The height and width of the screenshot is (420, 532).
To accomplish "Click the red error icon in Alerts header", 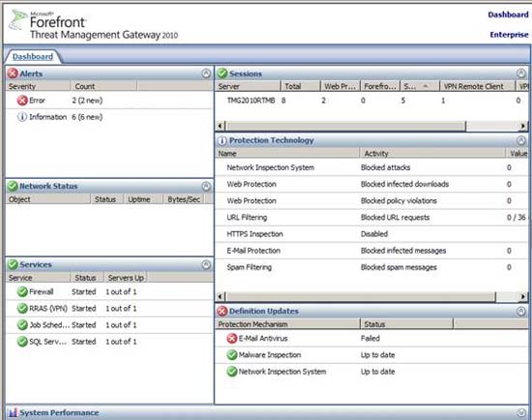I will (x=13, y=74).
